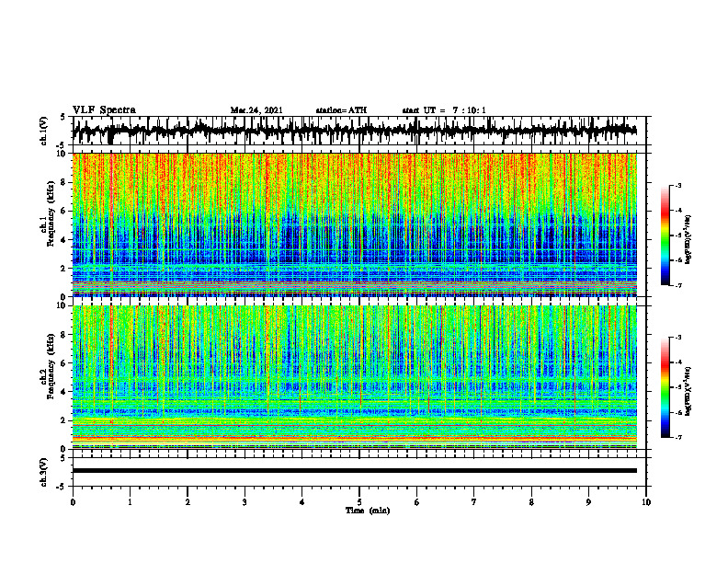
Task: Click the ch.1 spectrogram image
Action: (x=354, y=224)
